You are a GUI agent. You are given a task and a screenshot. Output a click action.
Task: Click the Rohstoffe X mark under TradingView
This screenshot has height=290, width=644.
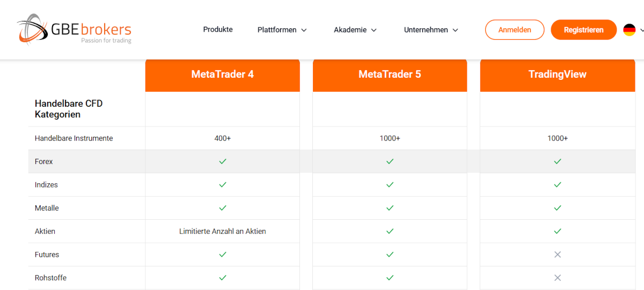coord(558,278)
